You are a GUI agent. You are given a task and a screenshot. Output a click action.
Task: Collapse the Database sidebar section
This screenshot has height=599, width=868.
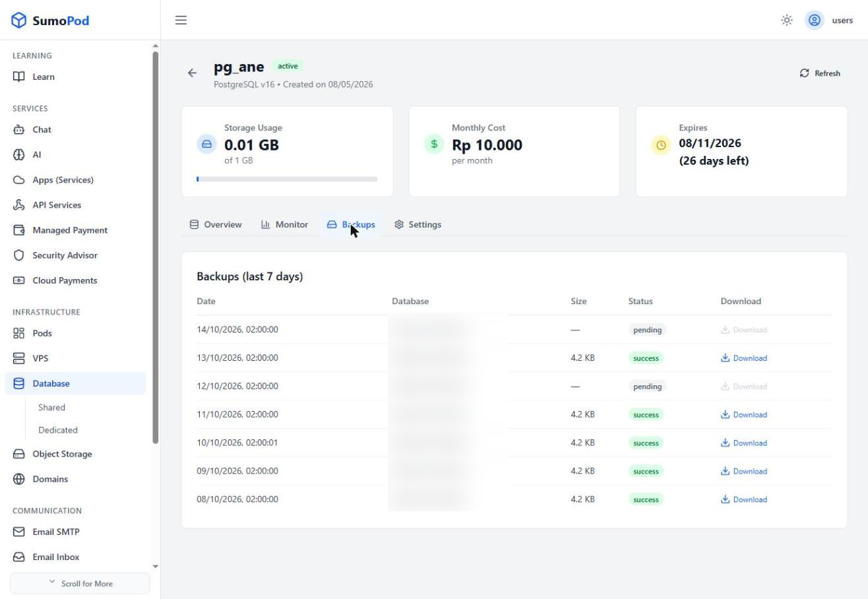75,384
